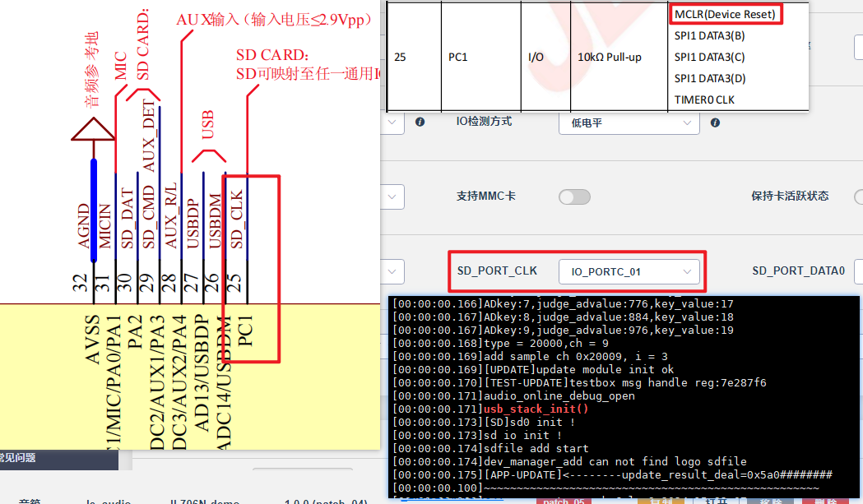Click the PA2 pin name in the schematic

136,332
